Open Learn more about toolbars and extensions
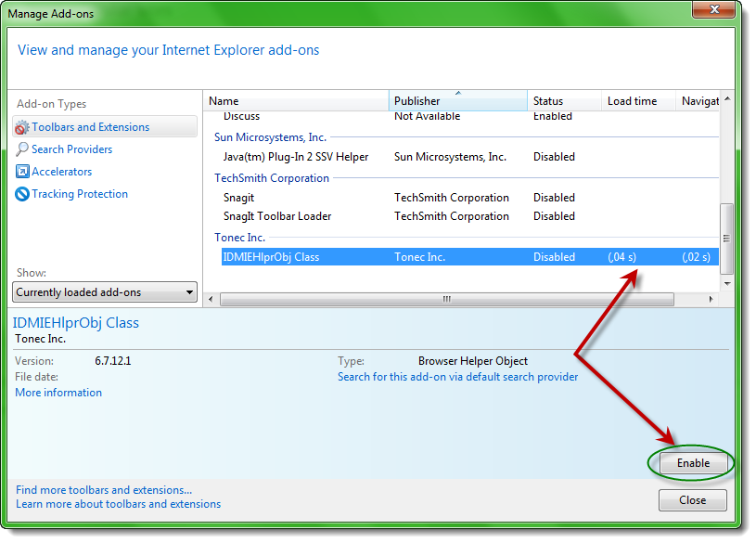 (x=118, y=504)
